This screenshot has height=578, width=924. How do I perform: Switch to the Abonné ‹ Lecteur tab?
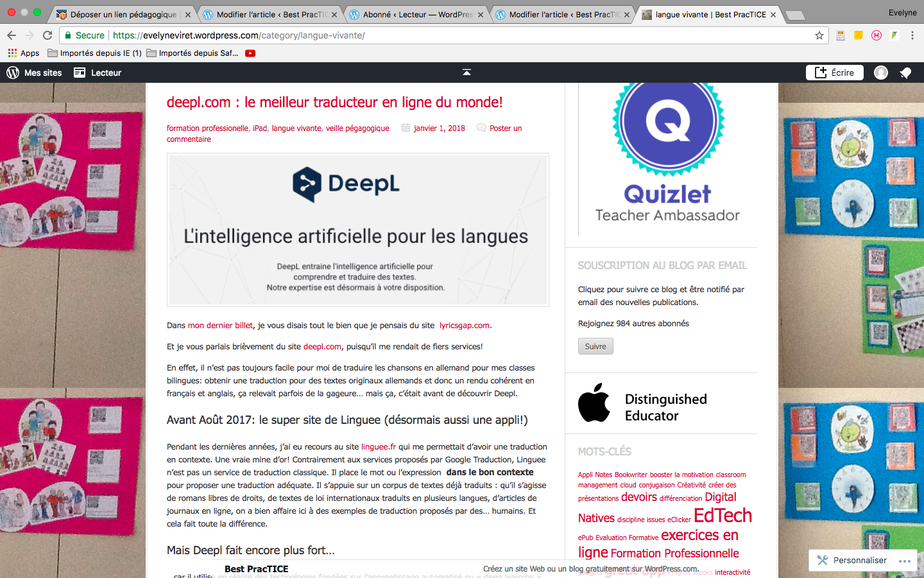tap(417, 14)
